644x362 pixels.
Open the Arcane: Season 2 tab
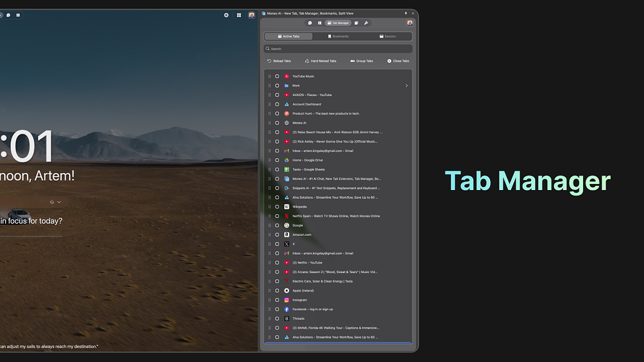(x=335, y=272)
